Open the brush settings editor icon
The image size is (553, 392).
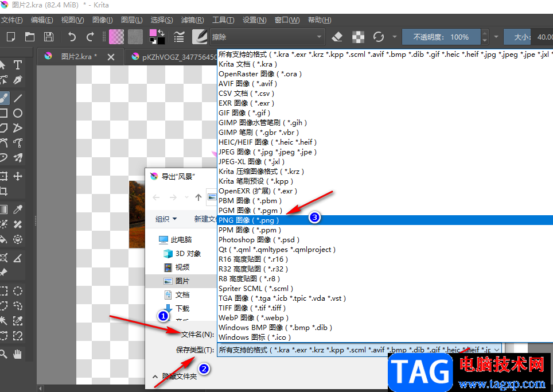(x=179, y=37)
